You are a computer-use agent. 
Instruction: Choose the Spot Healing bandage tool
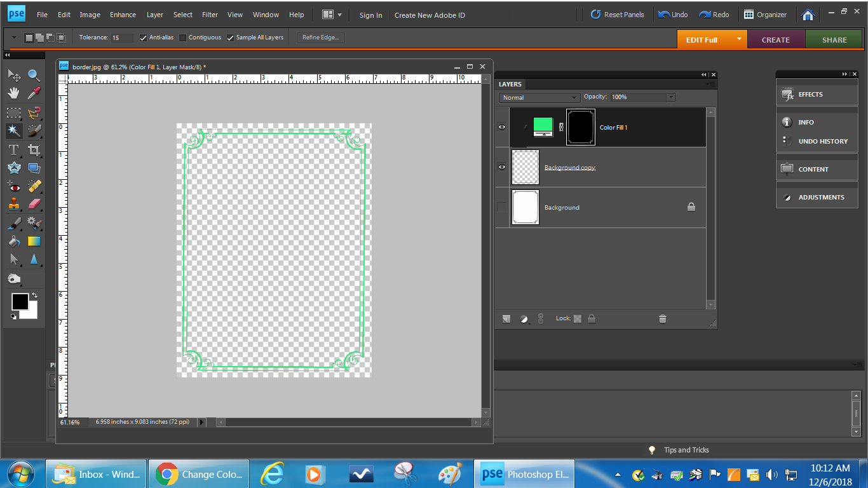tap(34, 187)
